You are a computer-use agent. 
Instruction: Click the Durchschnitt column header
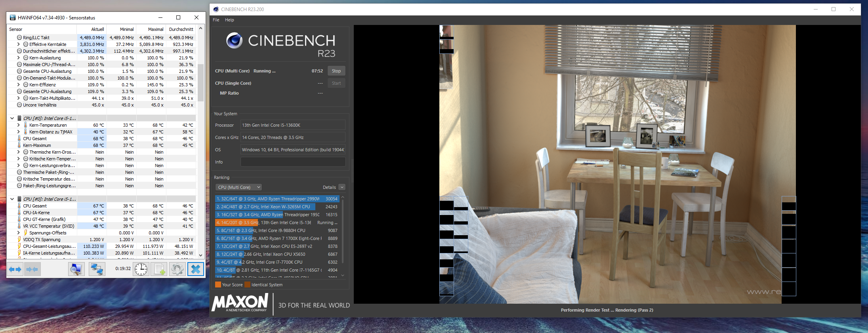tap(181, 29)
